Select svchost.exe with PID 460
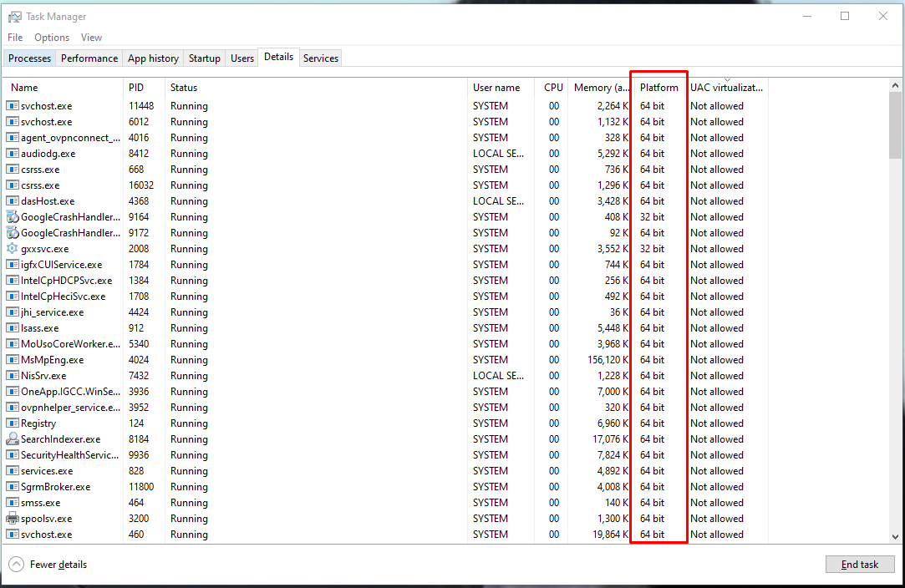The image size is (905, 588). click(x=385, y=535)
